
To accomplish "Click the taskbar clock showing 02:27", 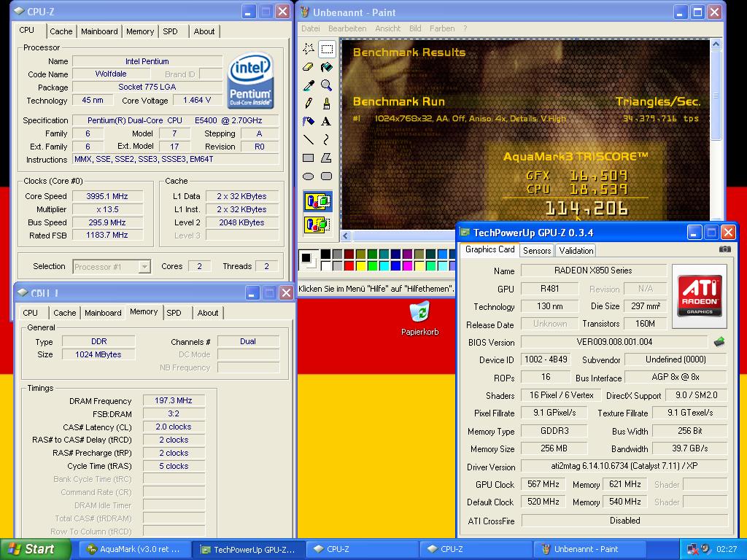I will (x=727, y=549).
